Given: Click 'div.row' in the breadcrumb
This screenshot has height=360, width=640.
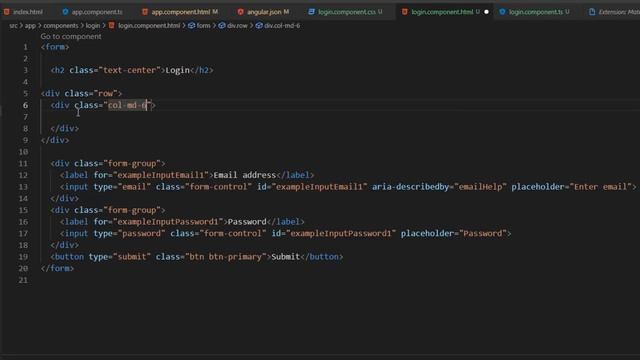Looking at the screenshot, I should (x=237, y=25).
